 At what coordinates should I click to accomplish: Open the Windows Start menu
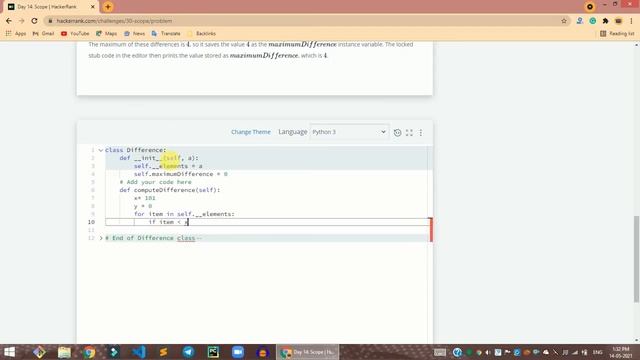coord(9,352)
